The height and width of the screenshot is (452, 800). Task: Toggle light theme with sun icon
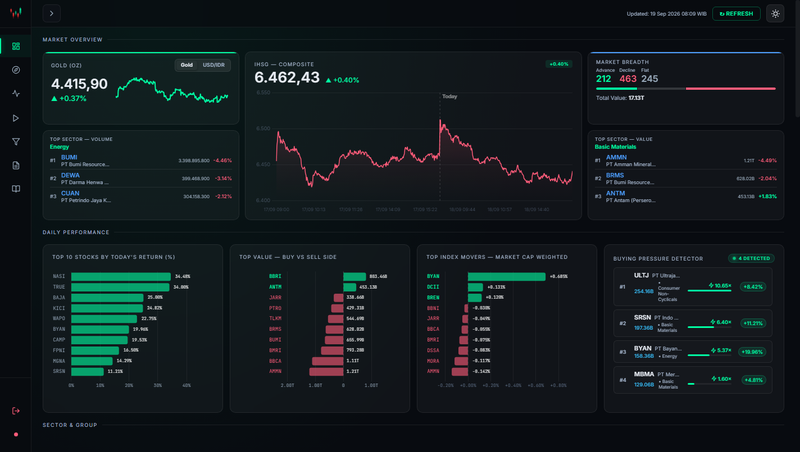point(775,14)
